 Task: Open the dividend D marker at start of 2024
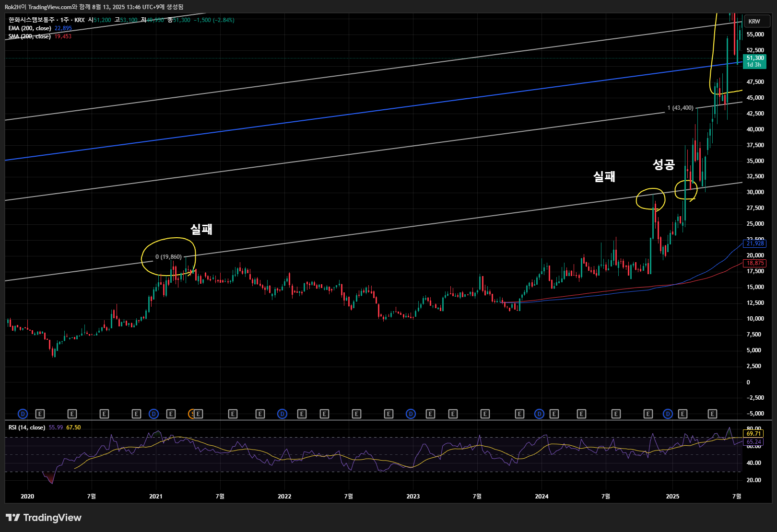pyautogui.click(x=539, y=414)
